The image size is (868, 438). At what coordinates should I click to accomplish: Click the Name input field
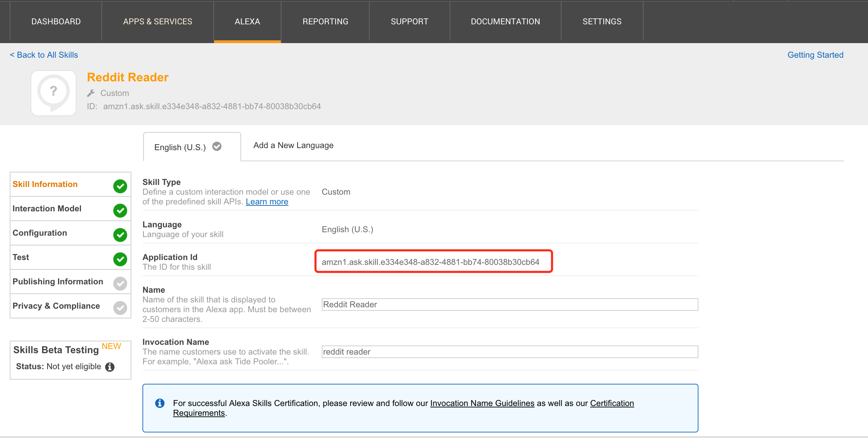[510, 305]
